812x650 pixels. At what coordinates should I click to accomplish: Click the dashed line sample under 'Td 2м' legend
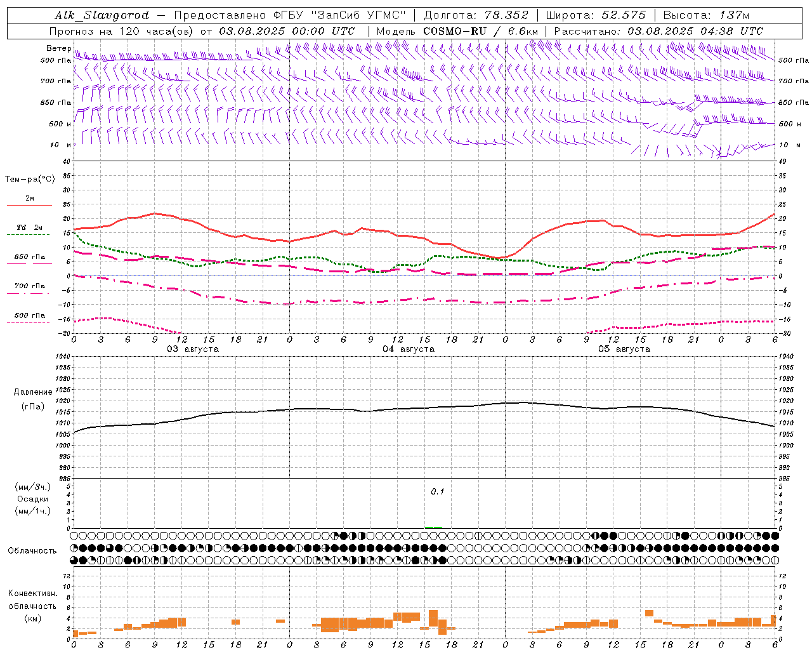(x=29, y=235)
